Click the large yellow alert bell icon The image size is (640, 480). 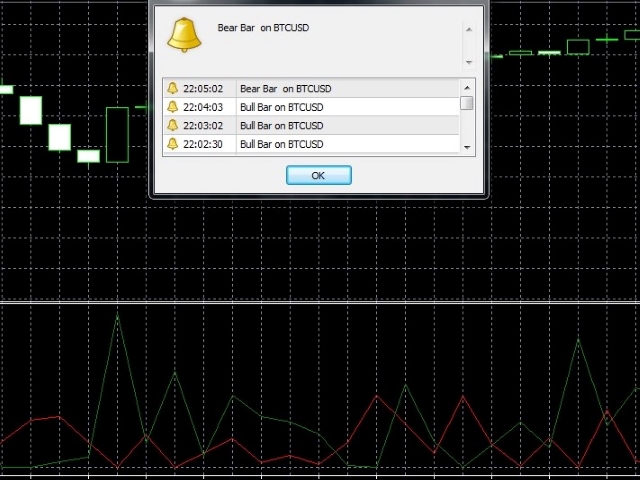184,35
